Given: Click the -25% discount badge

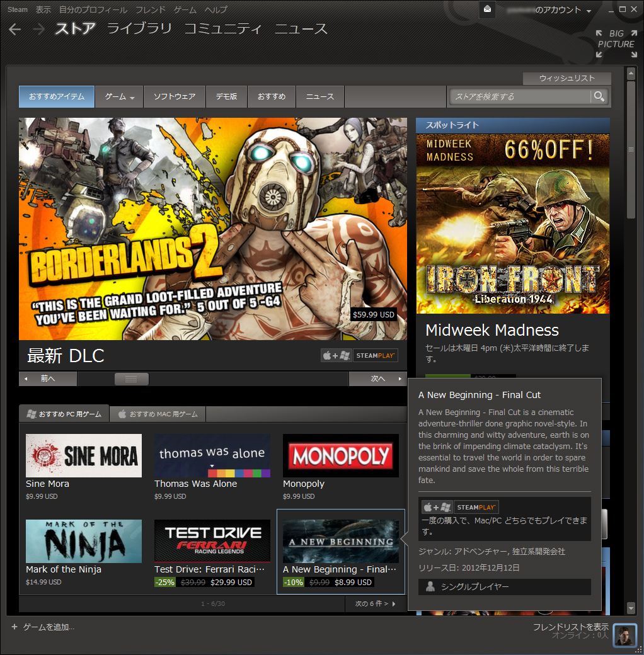Looking at the screenshot, I should [x=165, y=582].
